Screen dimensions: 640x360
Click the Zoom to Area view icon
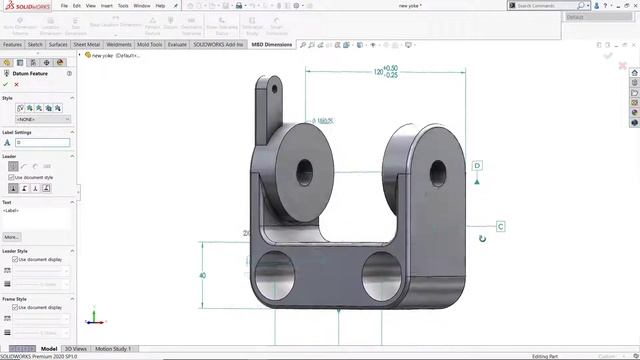tap(311, 45)
